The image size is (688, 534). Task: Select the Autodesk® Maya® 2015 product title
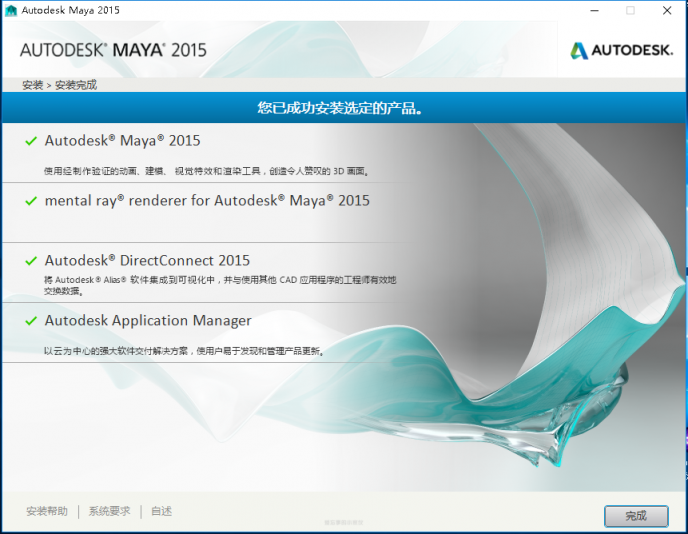122,141
